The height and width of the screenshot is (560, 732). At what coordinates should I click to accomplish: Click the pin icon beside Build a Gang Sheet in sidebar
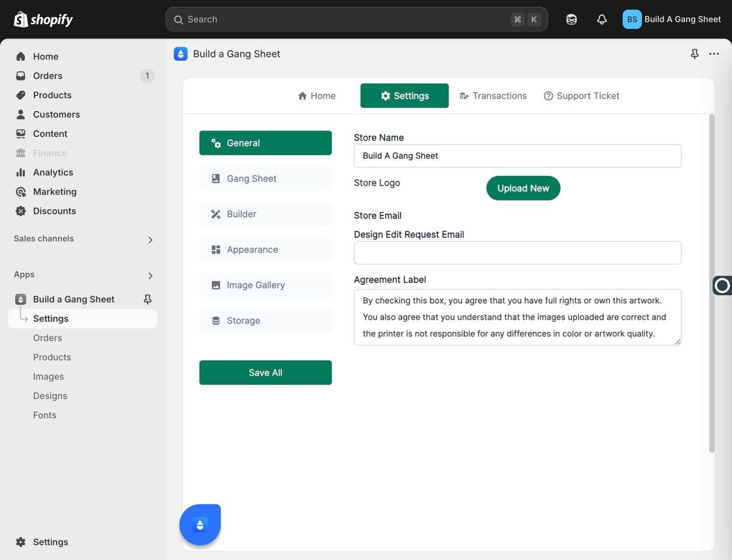click(x=148, y=299)
